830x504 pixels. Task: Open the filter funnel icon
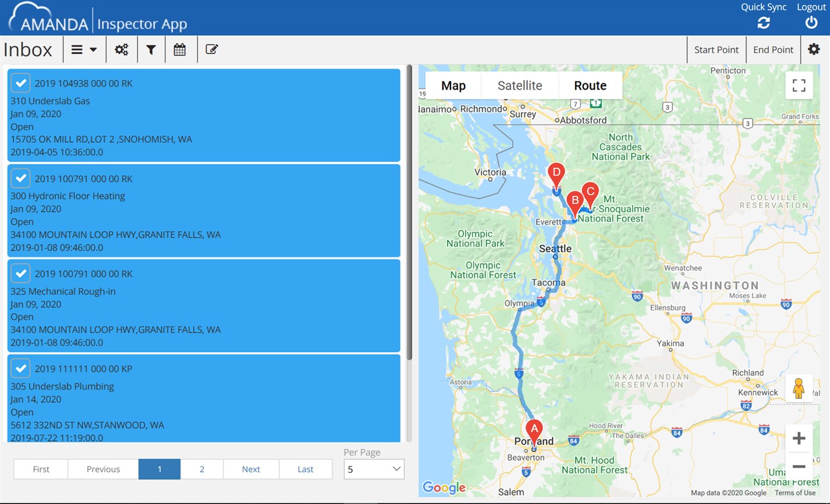coord(151,49)
